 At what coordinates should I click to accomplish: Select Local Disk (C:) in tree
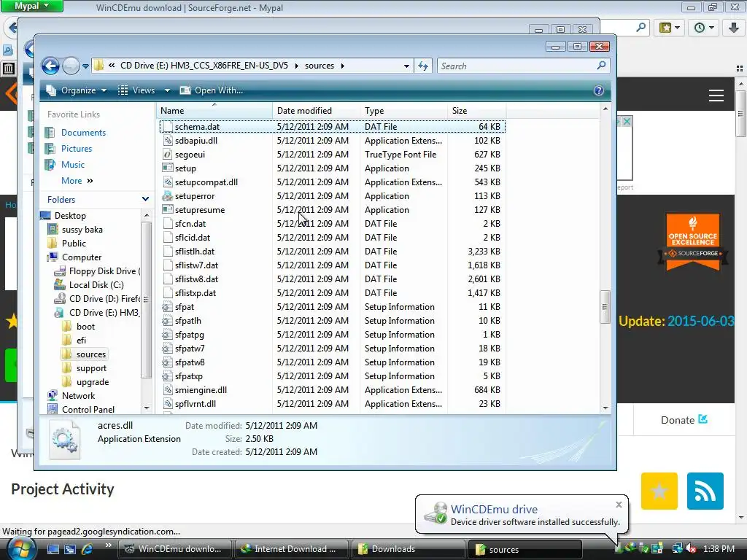coord(96,285)
